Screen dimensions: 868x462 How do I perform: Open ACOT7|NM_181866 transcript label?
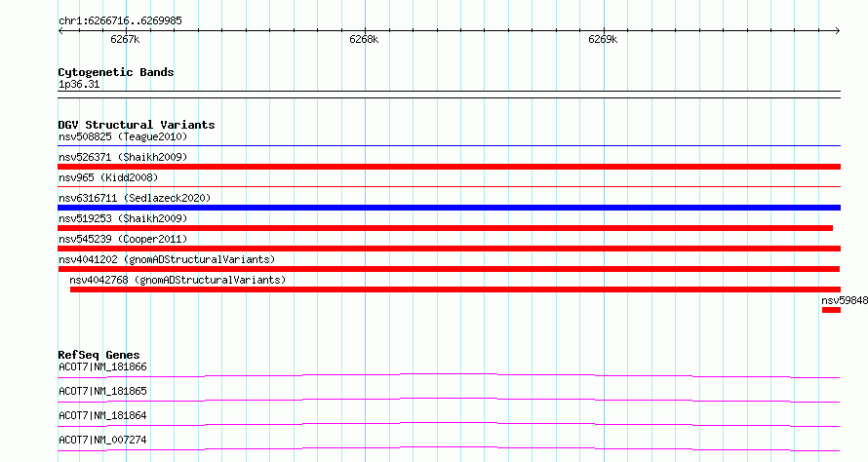(x=102, y=366)
